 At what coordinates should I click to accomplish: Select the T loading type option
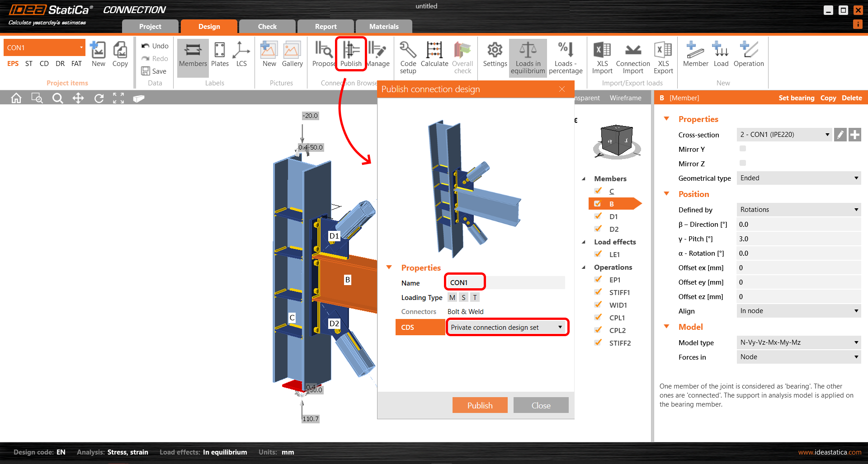click(x=475, y=297)
